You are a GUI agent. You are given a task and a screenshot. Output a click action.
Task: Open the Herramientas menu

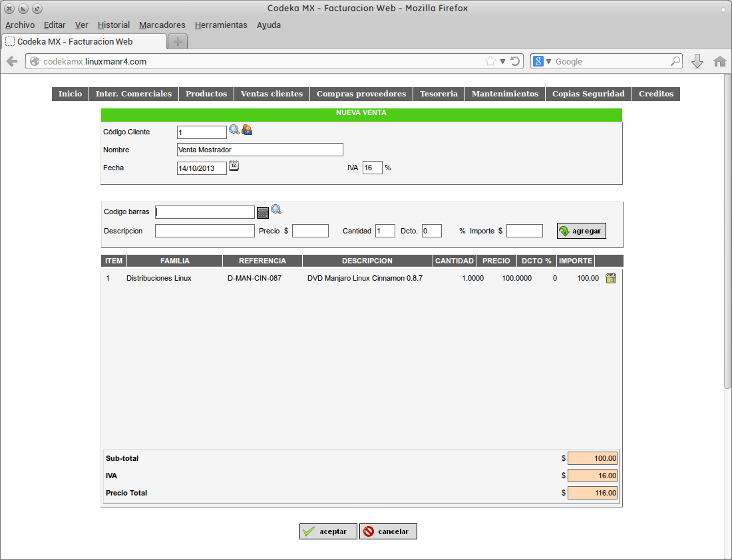221,25
